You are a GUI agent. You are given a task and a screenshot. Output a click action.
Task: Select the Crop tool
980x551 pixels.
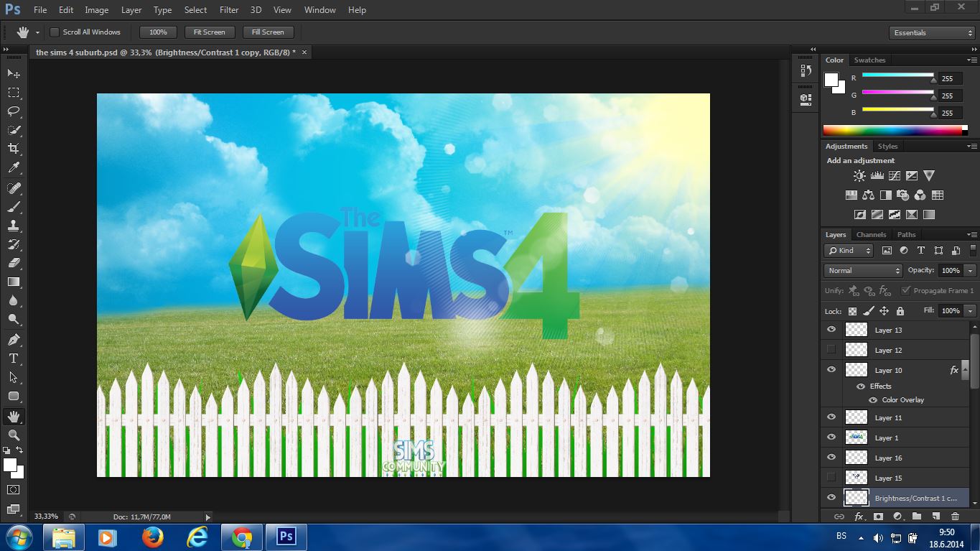tap(14, 149)
